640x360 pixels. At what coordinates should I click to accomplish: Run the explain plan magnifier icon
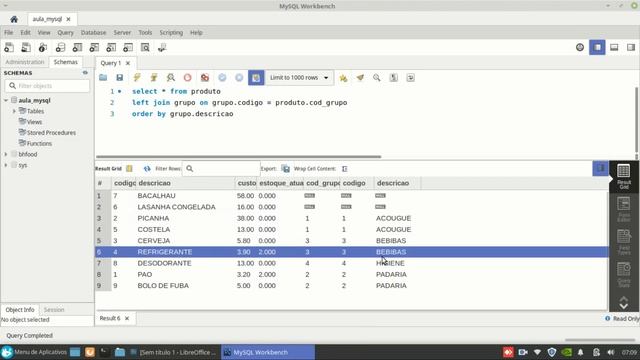click(x=171, y=78)
